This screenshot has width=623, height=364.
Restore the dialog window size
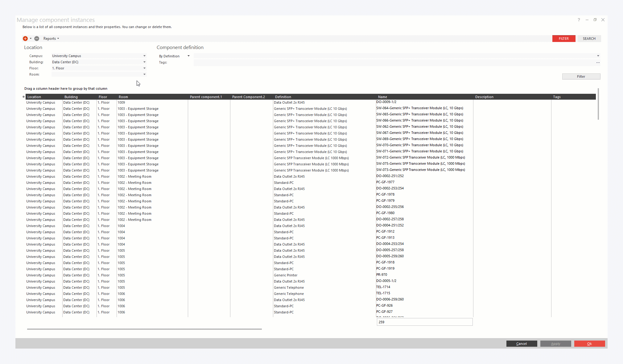point(595,20)
